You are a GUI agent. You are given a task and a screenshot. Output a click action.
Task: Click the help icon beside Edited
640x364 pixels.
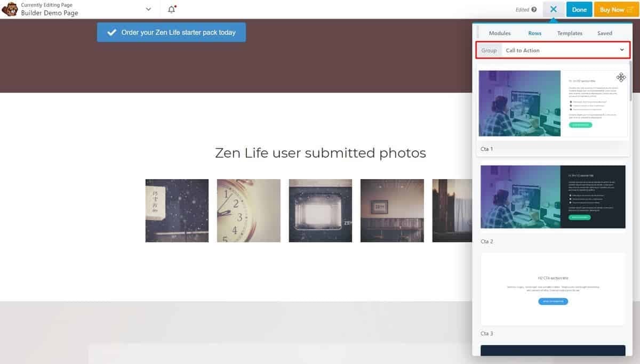tap(535, 9)
